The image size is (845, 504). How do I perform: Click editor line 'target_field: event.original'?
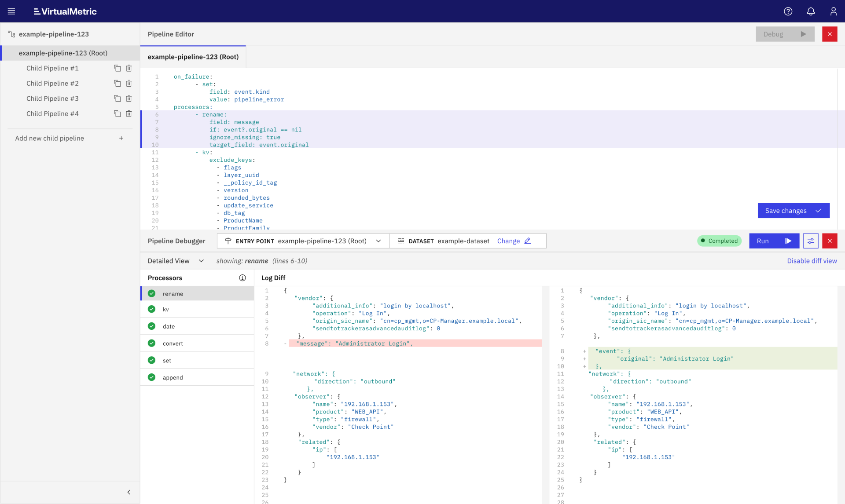pos(259,145)
